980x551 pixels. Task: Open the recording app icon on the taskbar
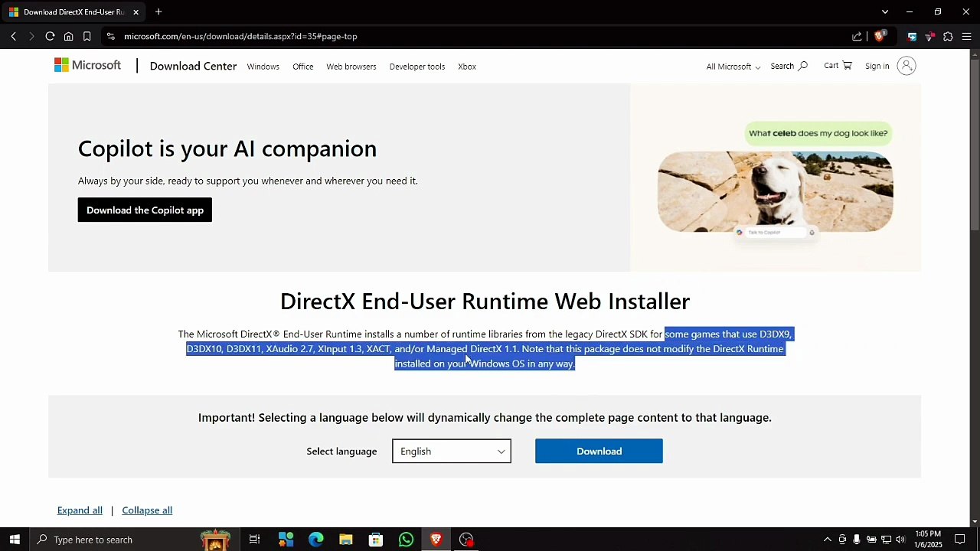(466, 540)
